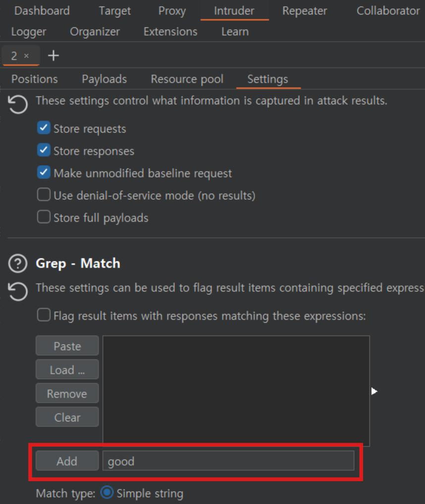
Task: Open the Collaborator tab
Action: 388,11
